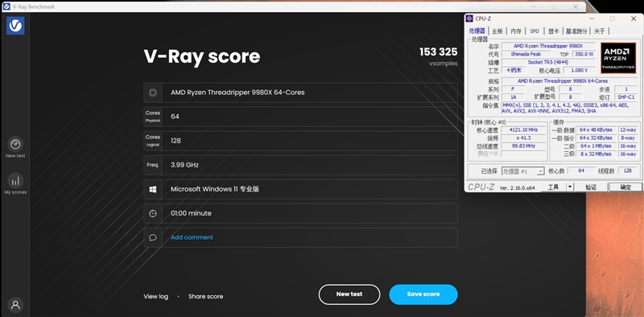
Task: Click Shimada Peak code name field
Action: (526, 54)
